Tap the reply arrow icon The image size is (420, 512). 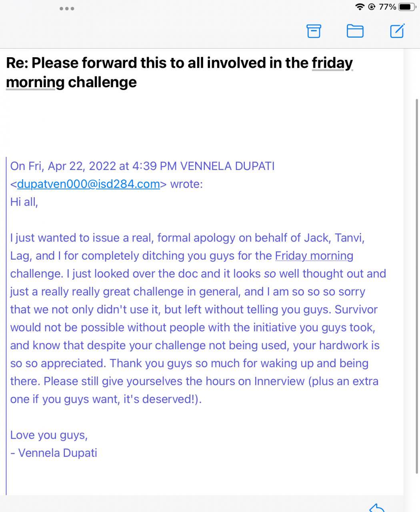click(x=376, y=508)
